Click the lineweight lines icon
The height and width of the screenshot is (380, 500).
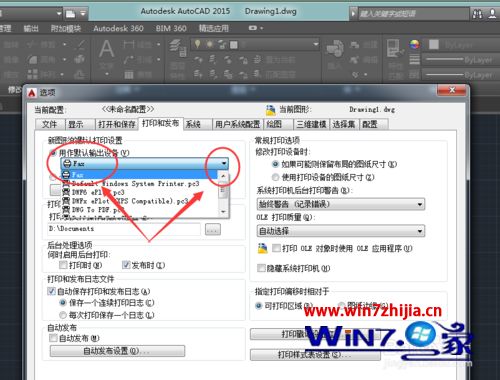(414, 60)
